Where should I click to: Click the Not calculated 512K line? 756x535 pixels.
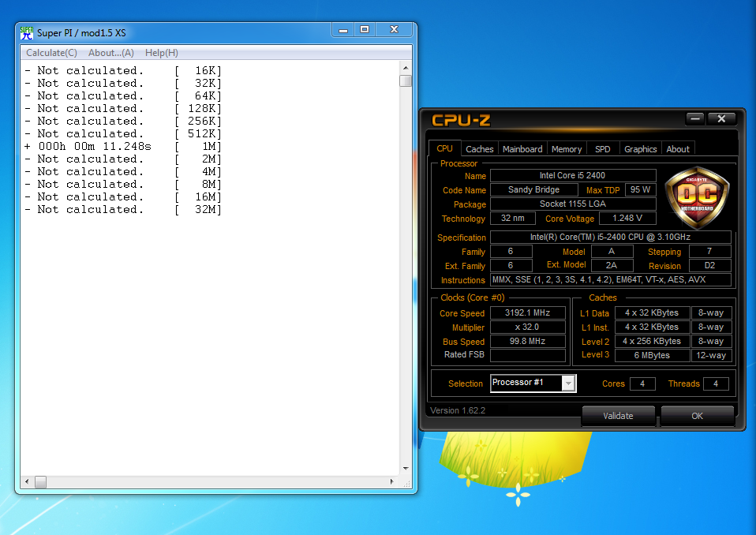click(x=122, y=134)
